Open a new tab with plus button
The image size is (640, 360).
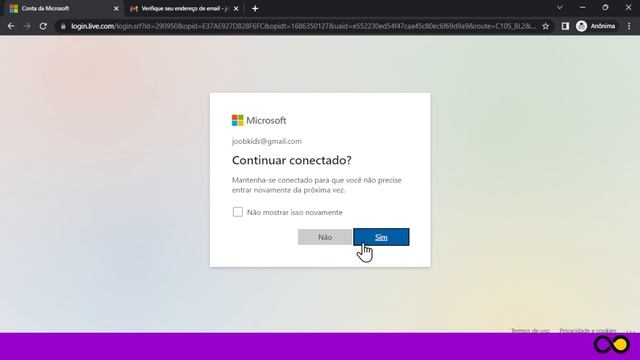(x=255, y=9)
